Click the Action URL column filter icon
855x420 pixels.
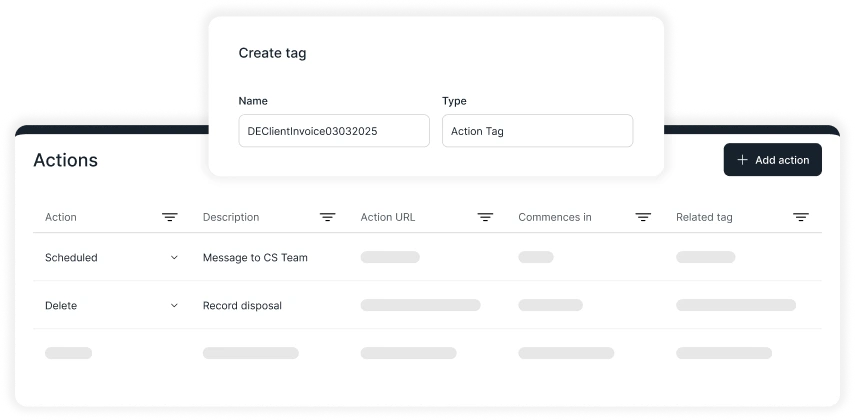(485, 217)
